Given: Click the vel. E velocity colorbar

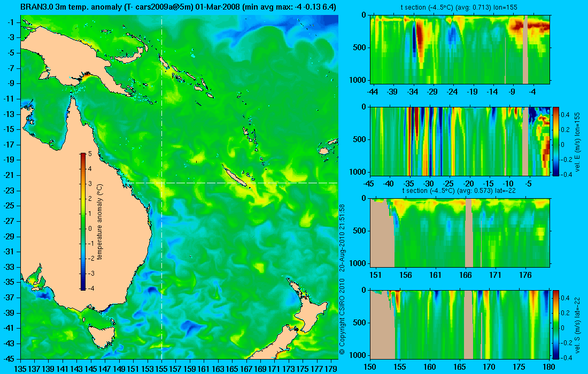Looking at the screenshot, I should pyautogui.click(x=556, y=141).
